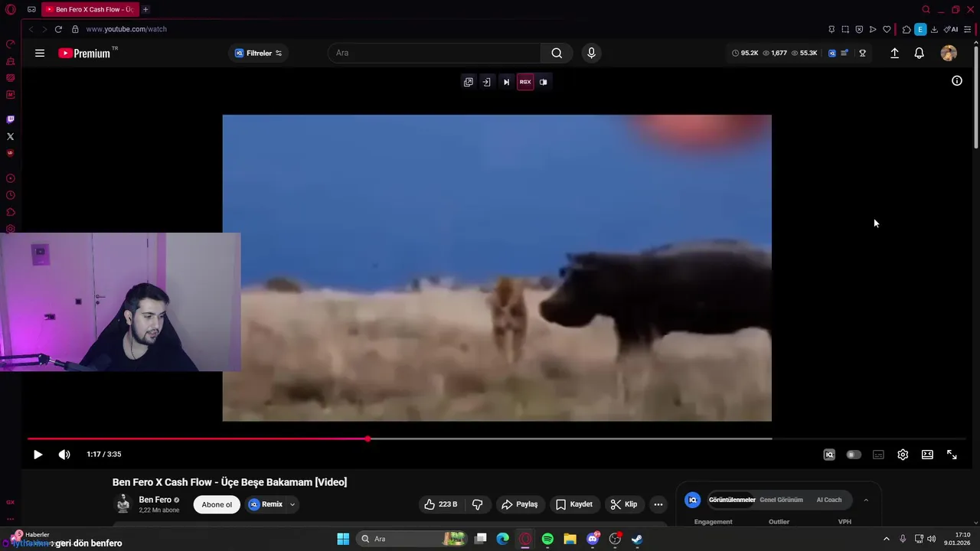
Task: Open Spotify from taskbar
Action: (547, 539)
